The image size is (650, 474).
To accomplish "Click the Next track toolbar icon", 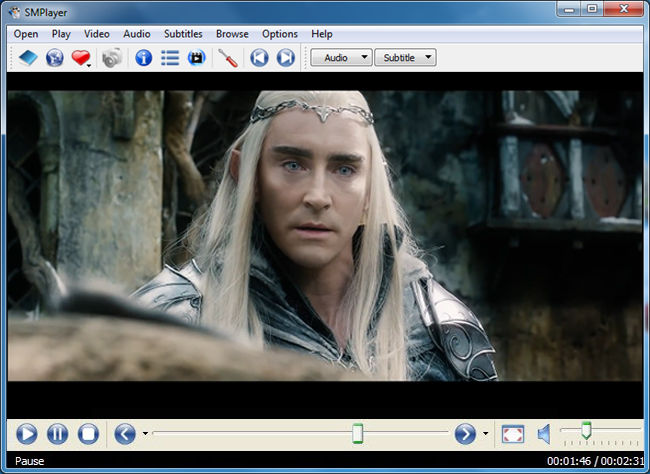I will point(286,58).
